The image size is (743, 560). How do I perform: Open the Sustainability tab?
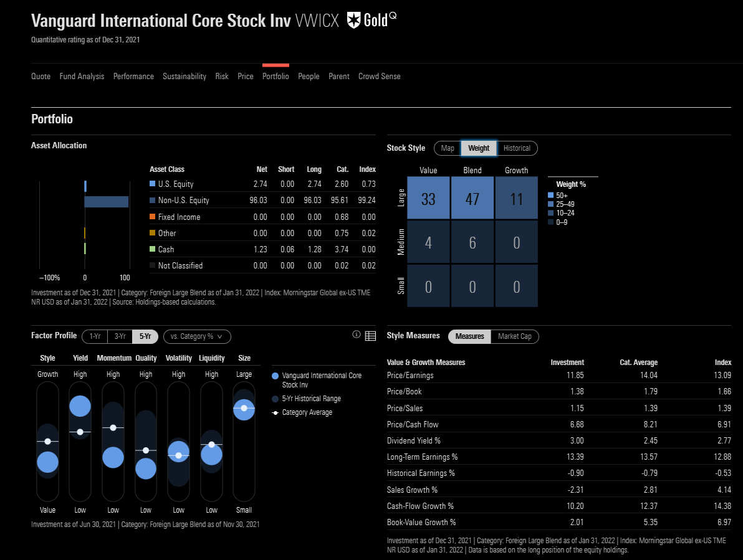[x=185, y=76]
